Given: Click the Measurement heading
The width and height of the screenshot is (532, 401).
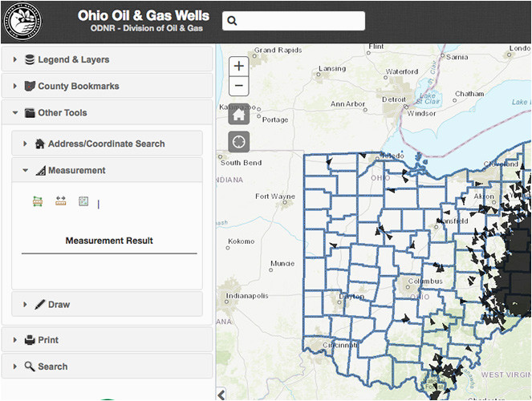Looking at the screenshot, I should pyautogui.click(x=77, y=171).
